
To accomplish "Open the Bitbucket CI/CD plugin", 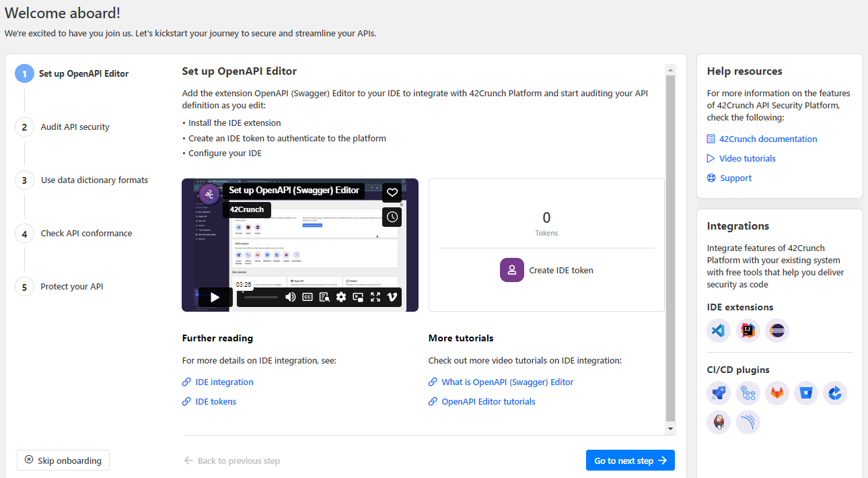I will point(806,393).
